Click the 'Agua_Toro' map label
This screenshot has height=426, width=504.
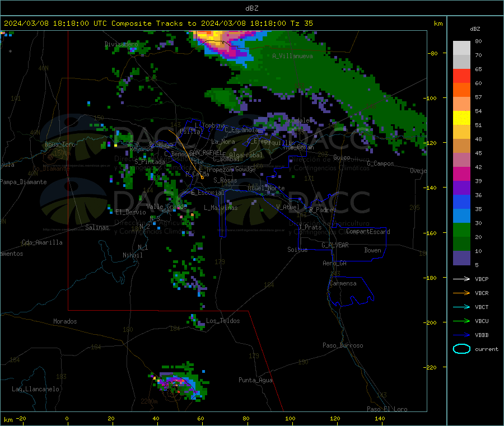click(x=60, y=144)
